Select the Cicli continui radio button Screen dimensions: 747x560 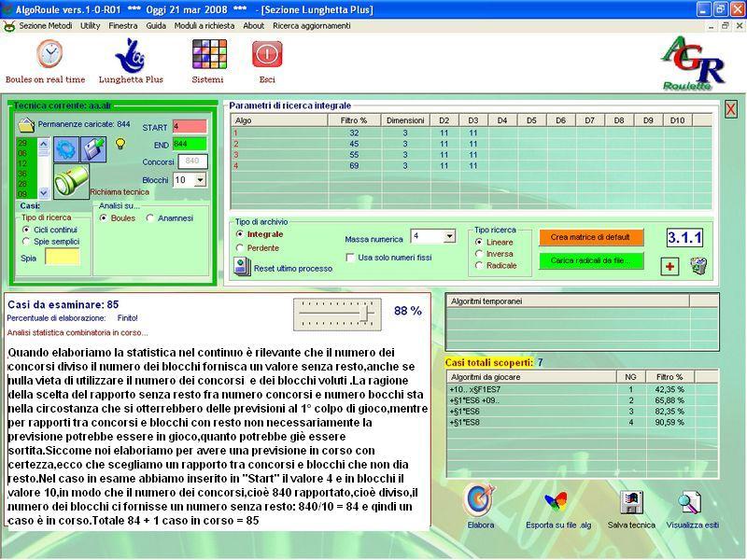point(26,230)
